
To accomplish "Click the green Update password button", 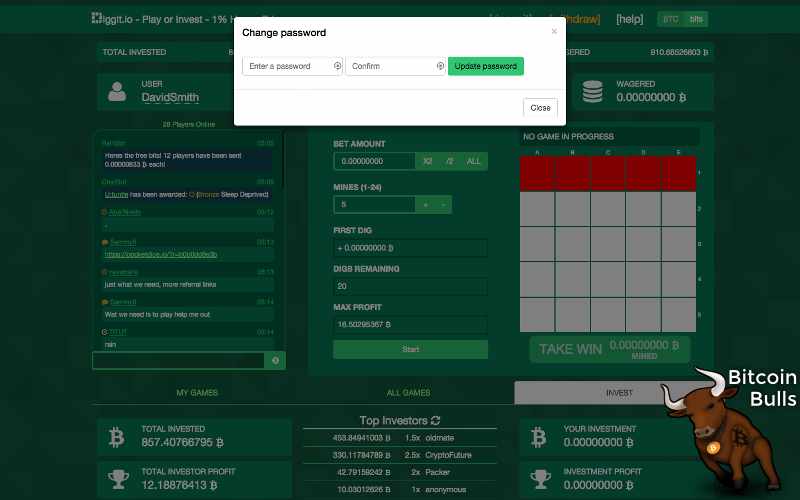I will point(486,66).
